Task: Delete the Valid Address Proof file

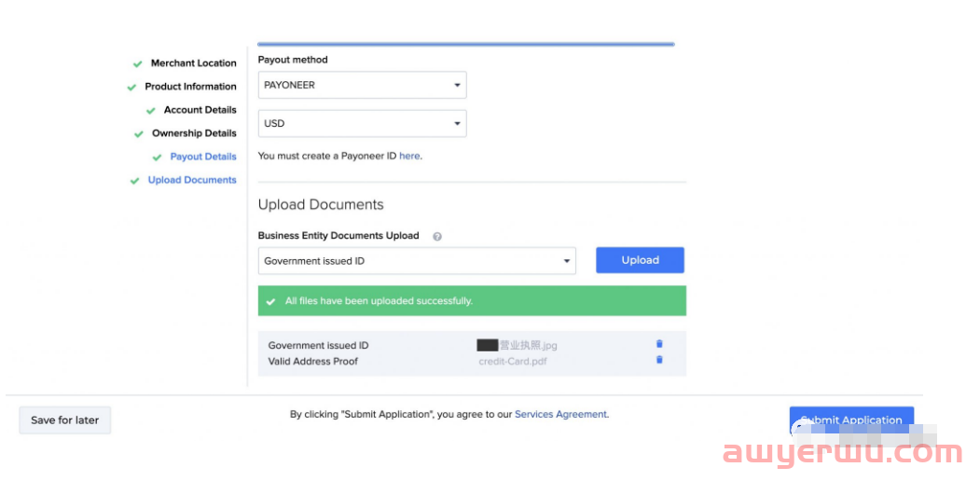Action: coord(659,360)
